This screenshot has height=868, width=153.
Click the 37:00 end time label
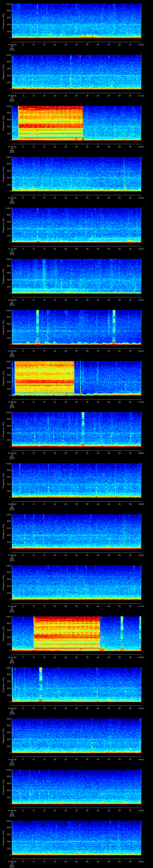coord(141,402)
